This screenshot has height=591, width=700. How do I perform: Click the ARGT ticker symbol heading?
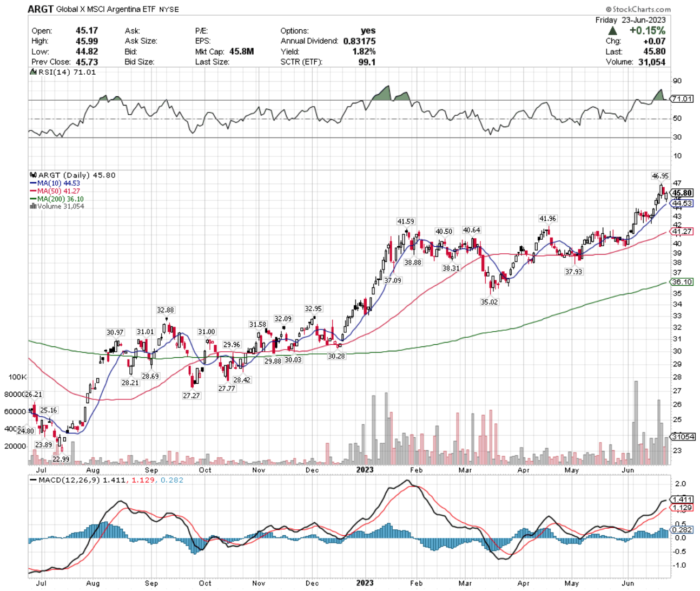41,9
